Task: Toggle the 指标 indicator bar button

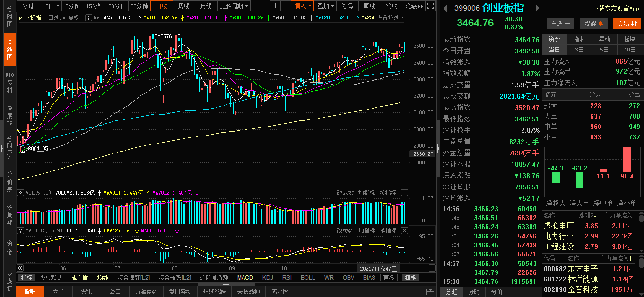Action: point(27,278)
